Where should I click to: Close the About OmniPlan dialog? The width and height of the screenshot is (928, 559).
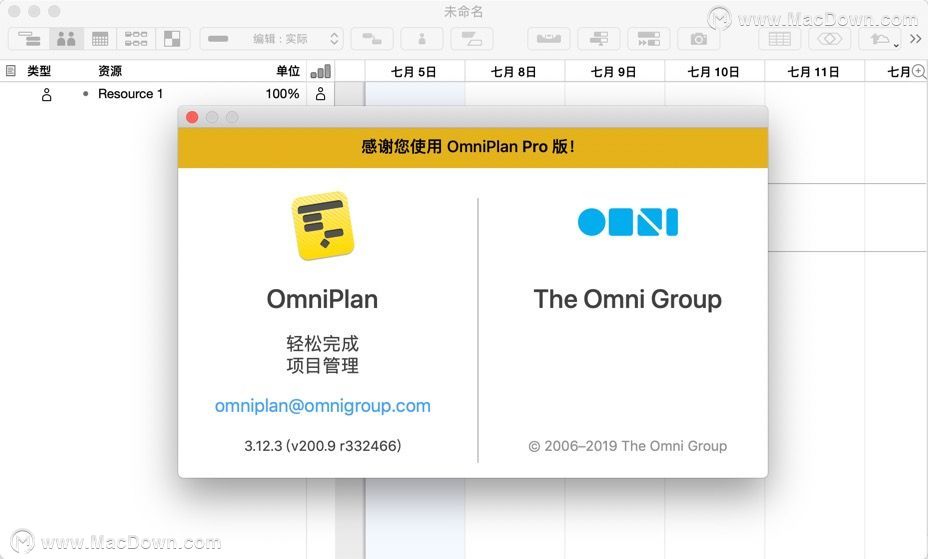[192, 117]
